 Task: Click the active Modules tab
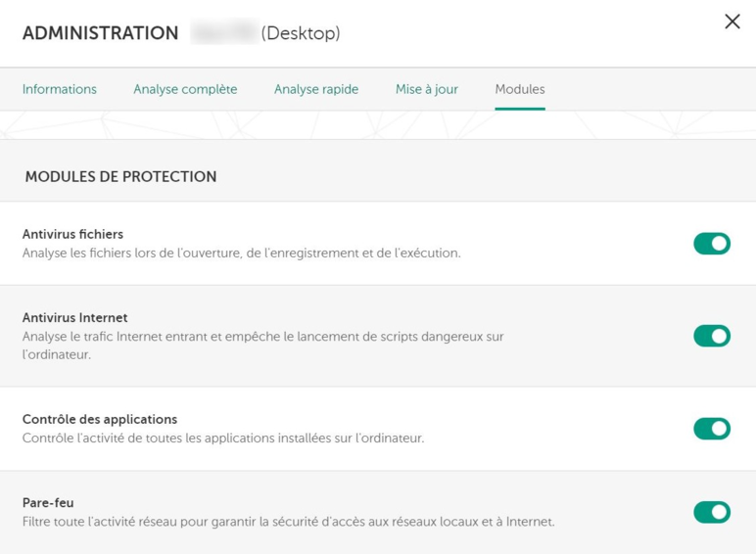click(520, 89)
